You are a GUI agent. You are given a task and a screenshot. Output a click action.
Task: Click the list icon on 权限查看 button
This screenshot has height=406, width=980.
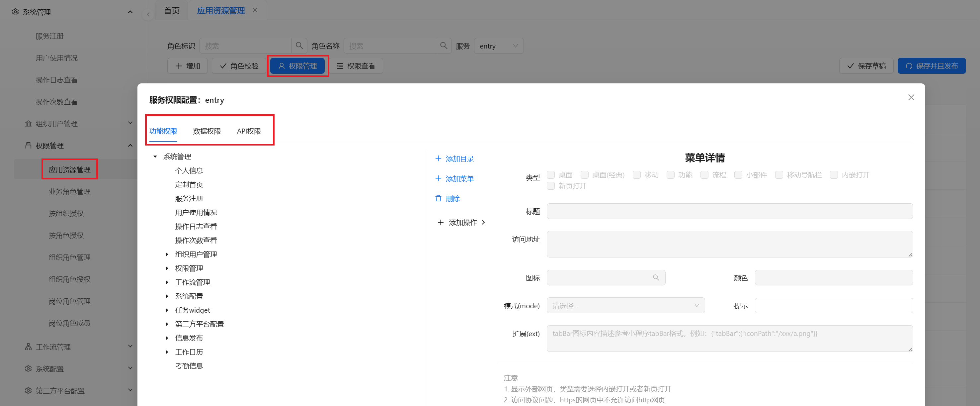coord(340,66)
